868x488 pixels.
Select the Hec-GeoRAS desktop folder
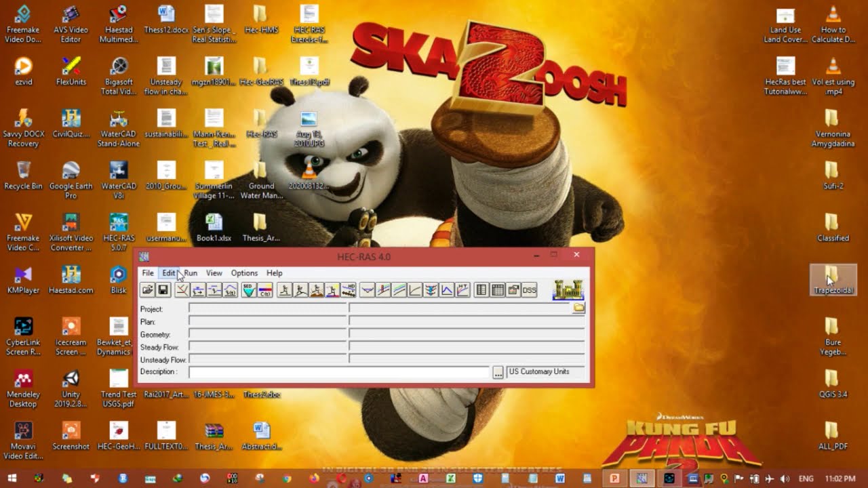point(261,71)
